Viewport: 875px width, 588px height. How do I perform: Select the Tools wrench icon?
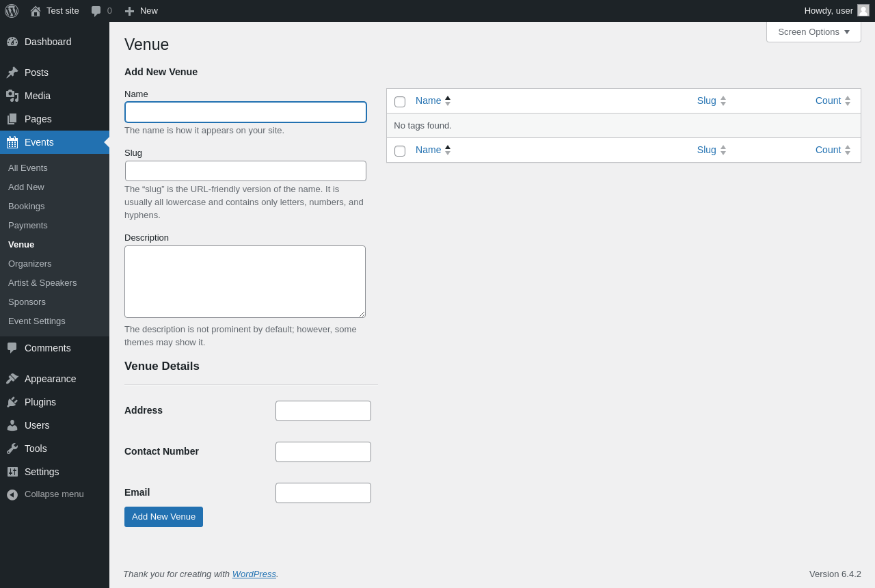point(12,449)
